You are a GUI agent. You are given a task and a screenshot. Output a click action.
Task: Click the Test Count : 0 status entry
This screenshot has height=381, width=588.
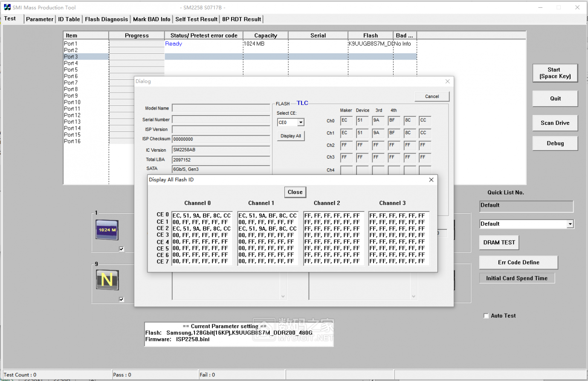[20, 375]
